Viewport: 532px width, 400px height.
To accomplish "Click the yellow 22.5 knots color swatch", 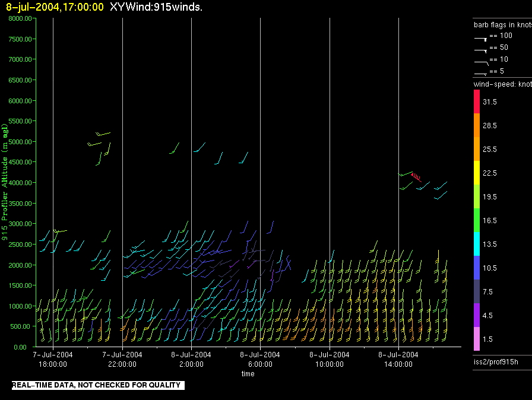I will click(477, 173).
